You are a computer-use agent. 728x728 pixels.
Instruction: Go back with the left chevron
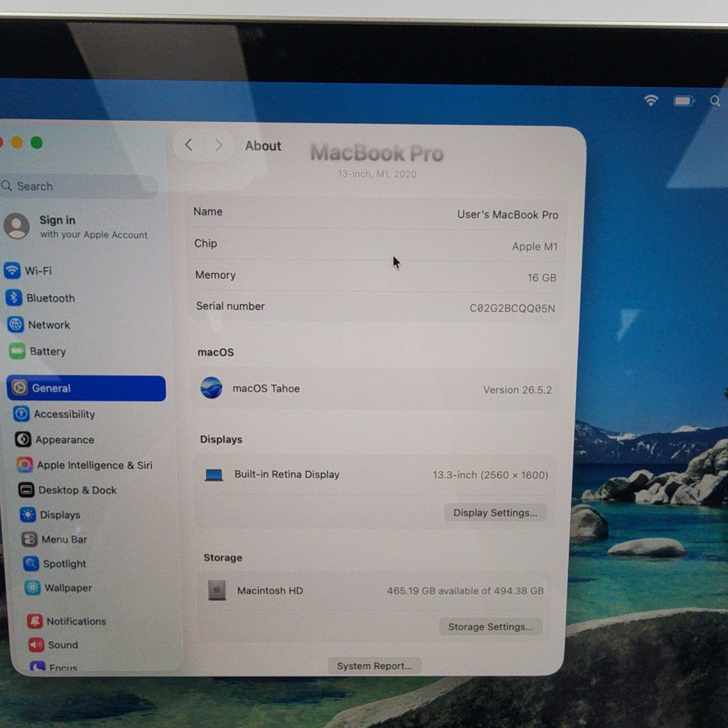(x=189, y=145)
